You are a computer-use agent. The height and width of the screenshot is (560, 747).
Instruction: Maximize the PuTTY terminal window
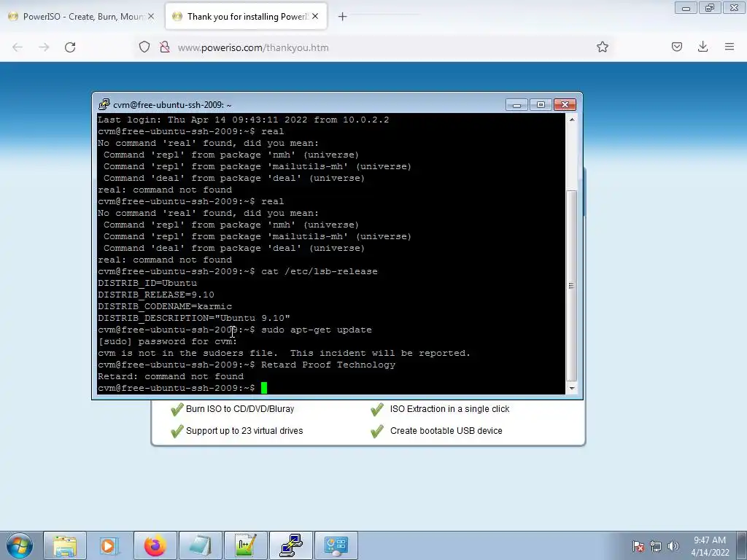point(541,105)
